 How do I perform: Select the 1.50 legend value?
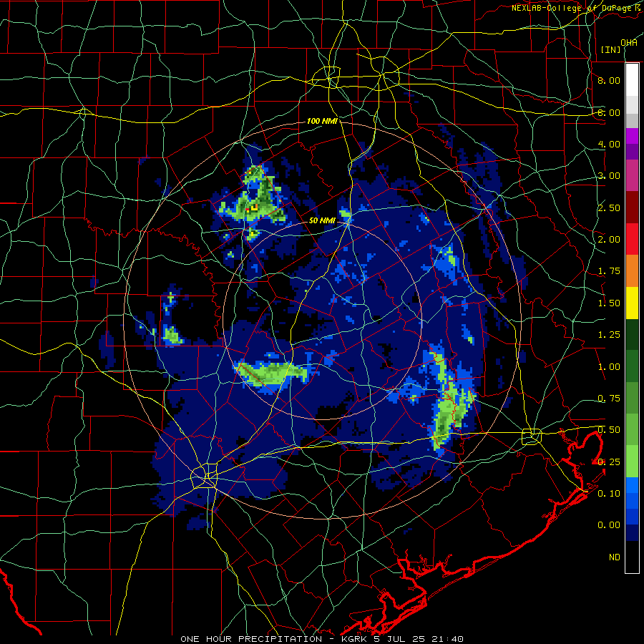pos(609,303)
